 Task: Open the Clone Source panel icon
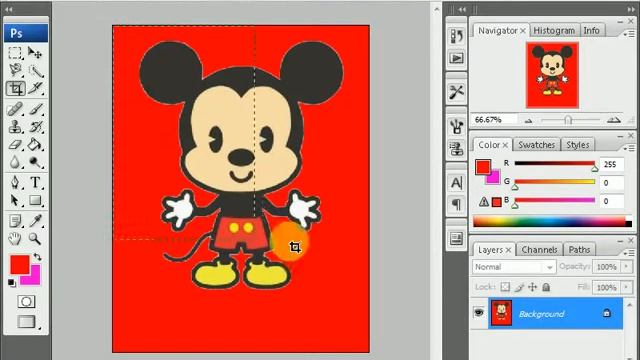pos(456,148)
